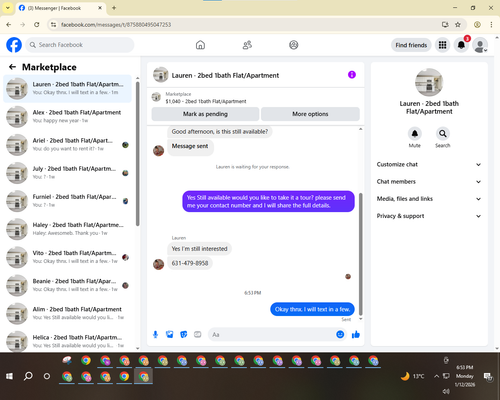500x400 pixels.
Task: Go to the Home feed icon
Action: (x=200, y=45)
